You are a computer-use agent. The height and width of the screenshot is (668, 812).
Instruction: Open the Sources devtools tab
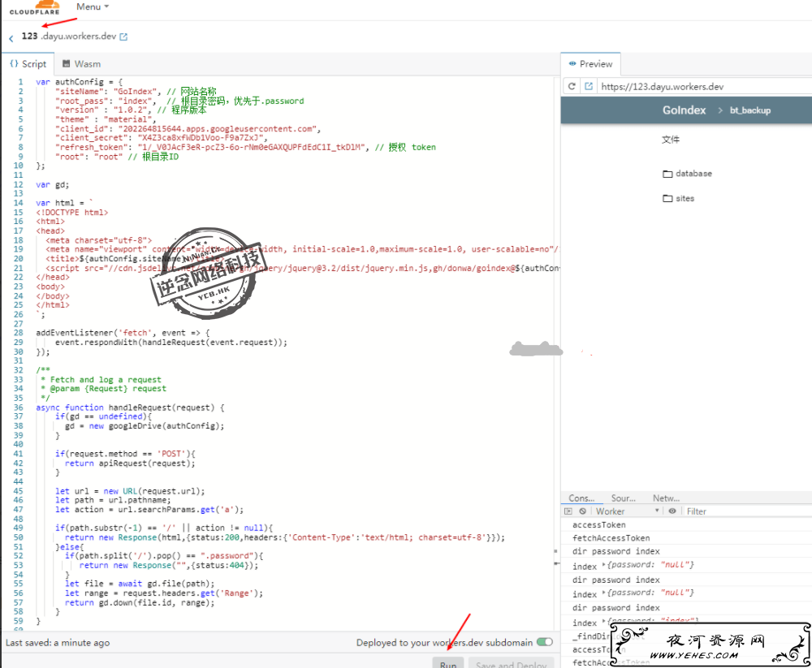coord(624,498)
